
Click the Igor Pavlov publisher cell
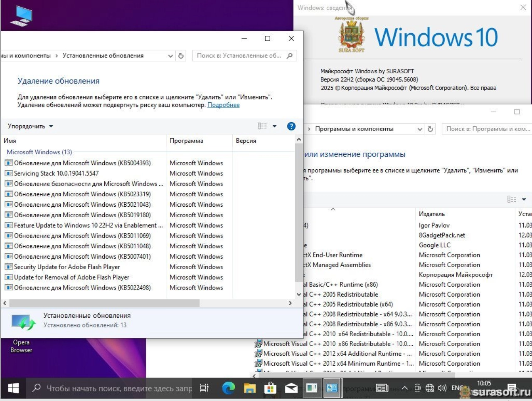(434, 225)
